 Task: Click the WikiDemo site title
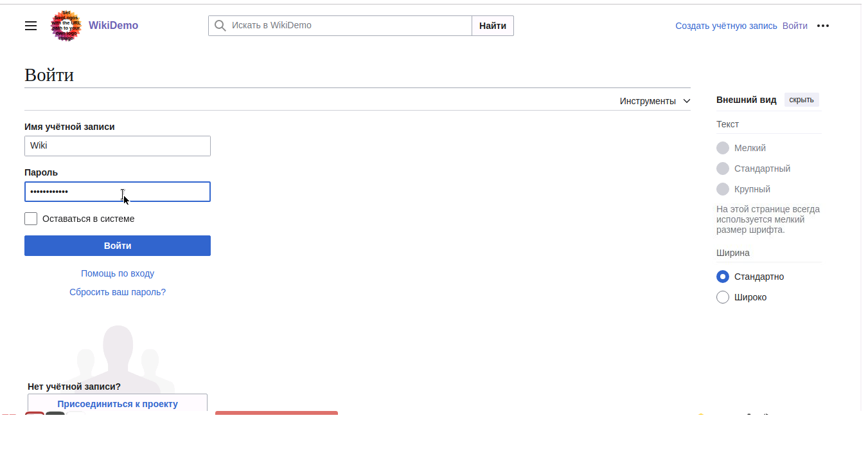113,26
